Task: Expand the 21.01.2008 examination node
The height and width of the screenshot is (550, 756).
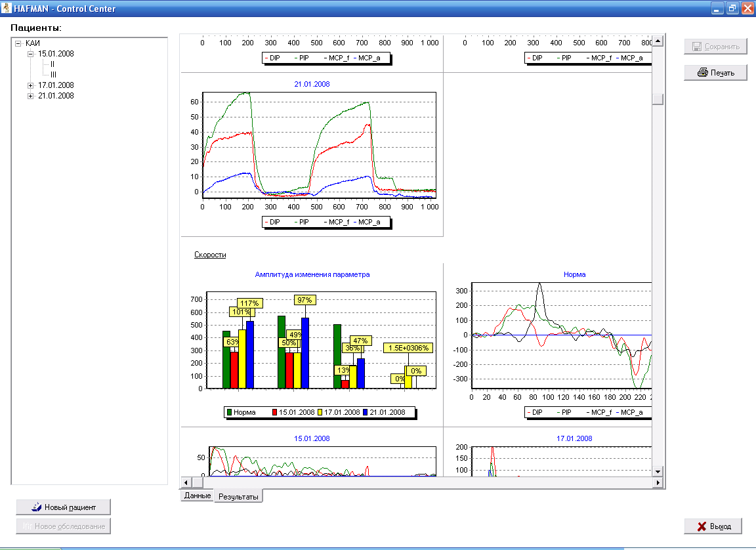Action: click(x=30, y=96)
